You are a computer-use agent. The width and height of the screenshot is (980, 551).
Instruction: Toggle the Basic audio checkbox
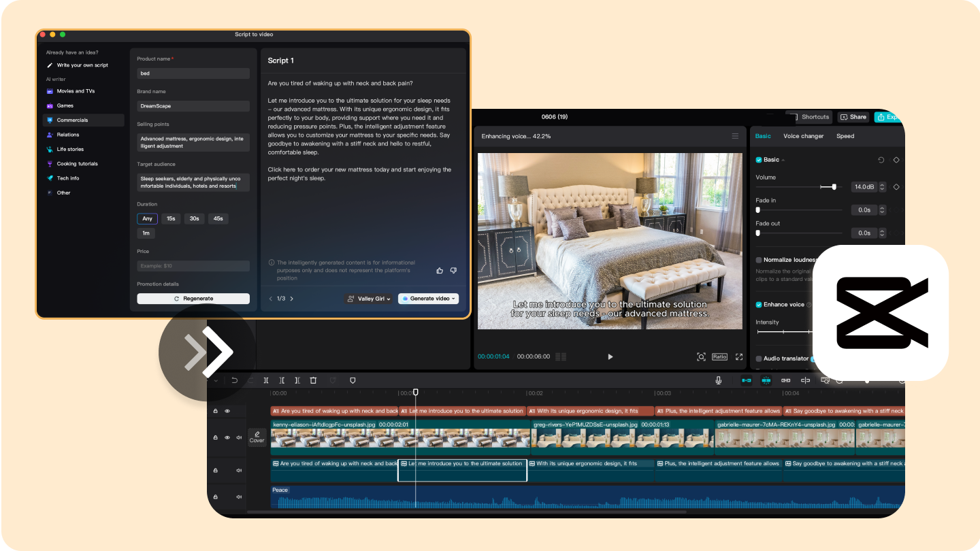(x=759, y=160)
